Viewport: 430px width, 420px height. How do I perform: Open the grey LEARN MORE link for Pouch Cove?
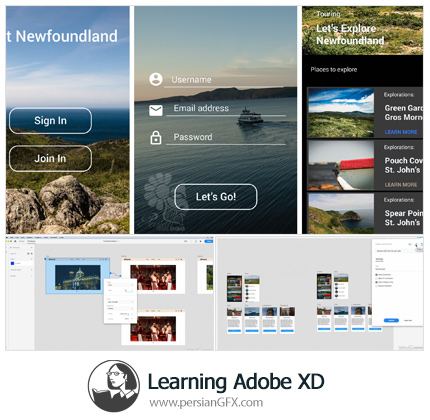tap(401, 185)
